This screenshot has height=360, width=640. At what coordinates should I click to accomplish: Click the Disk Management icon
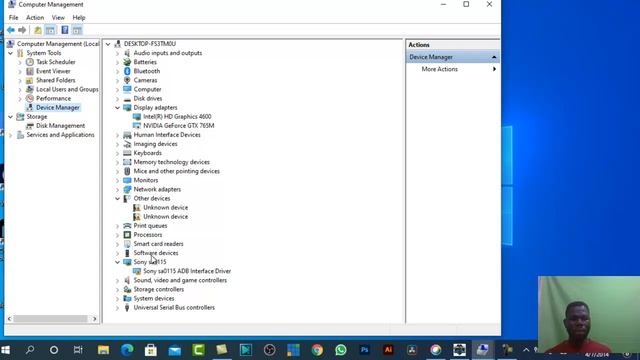click(29, 126)
